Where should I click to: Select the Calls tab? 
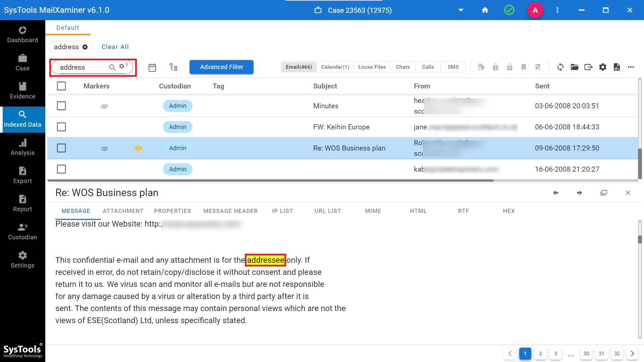[428, 67]
